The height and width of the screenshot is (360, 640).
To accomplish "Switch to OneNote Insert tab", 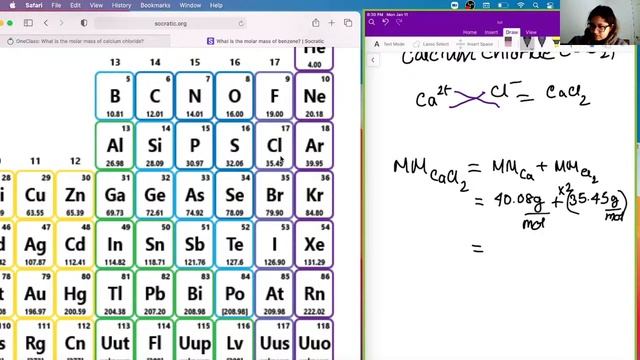I will pos(491,32).
